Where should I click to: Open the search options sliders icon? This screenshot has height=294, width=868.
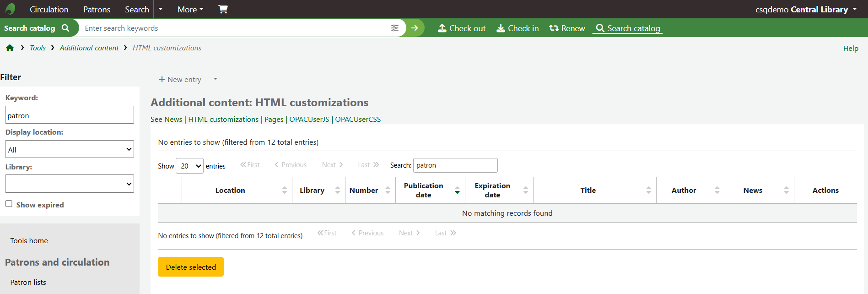[394, 28]
